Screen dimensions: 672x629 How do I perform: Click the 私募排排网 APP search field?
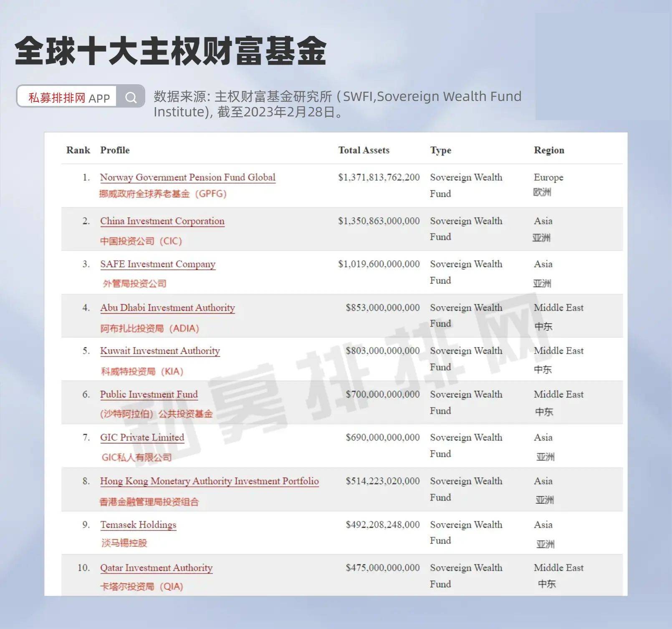point(69,98)
